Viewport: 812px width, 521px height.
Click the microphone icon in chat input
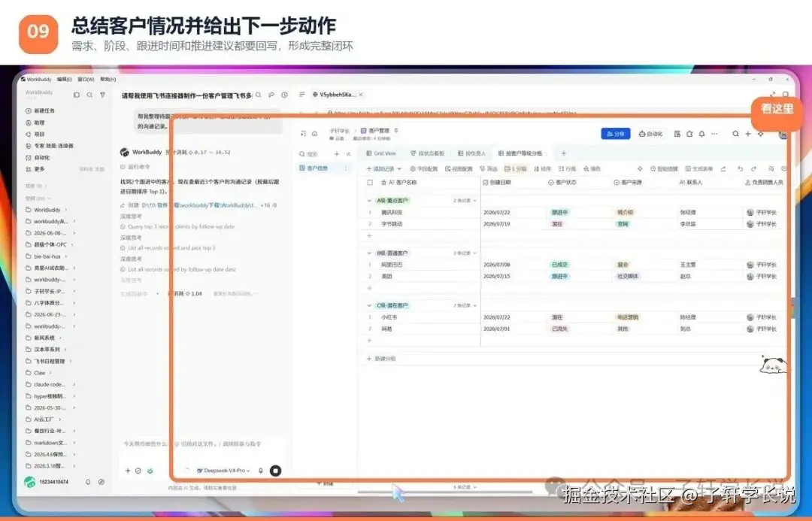[260, 471]
